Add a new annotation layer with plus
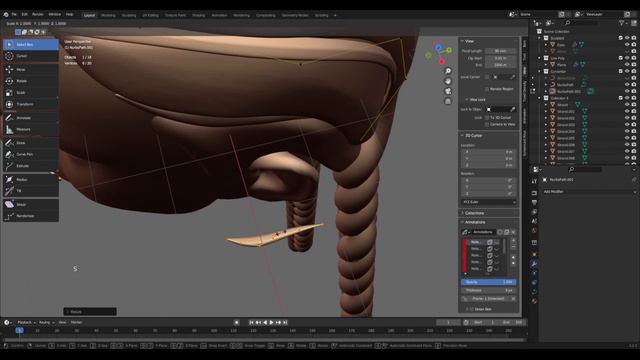Screen dimensions: 640x360 513,241
